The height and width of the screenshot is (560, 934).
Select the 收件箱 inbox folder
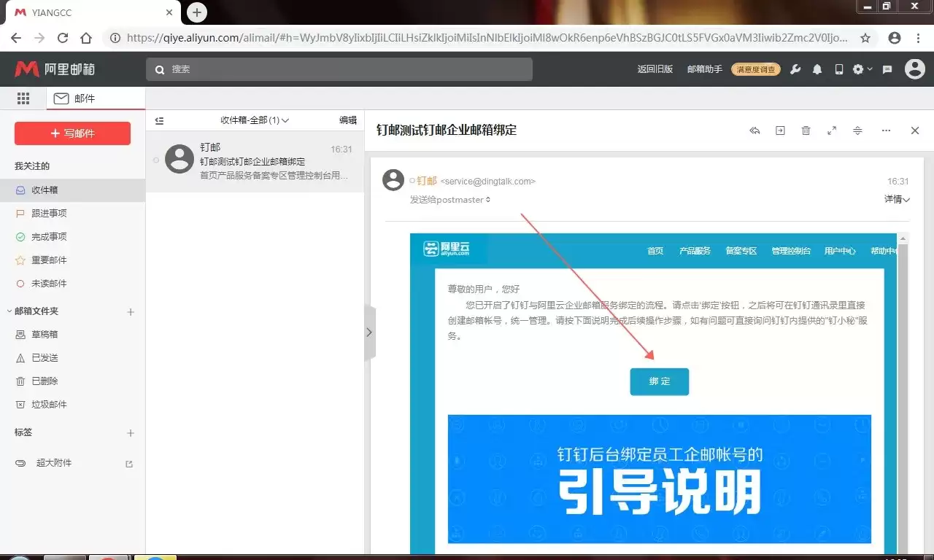click(73, 190)
